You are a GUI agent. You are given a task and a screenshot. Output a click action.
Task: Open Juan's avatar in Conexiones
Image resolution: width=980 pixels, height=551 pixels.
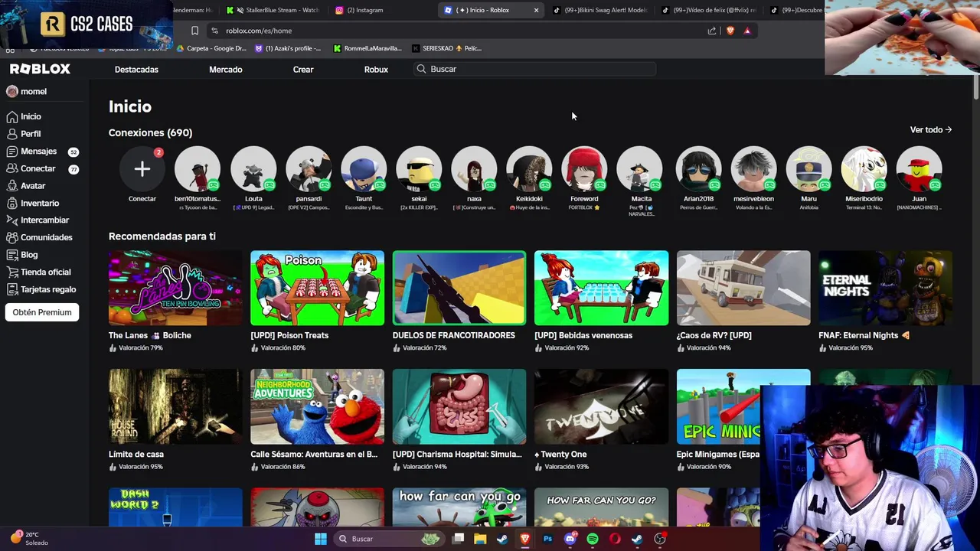919,169
